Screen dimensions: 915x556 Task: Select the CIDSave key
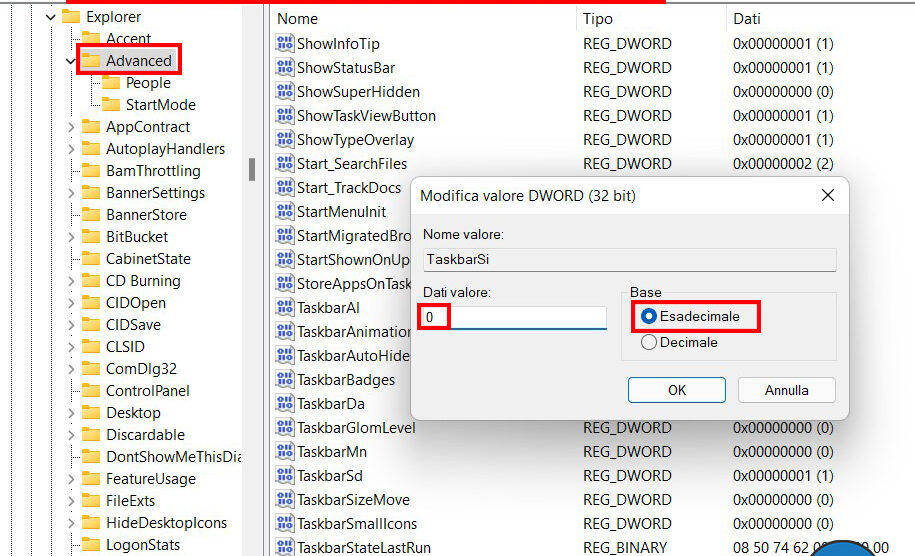pyautogui.click(x=133, y=324)
